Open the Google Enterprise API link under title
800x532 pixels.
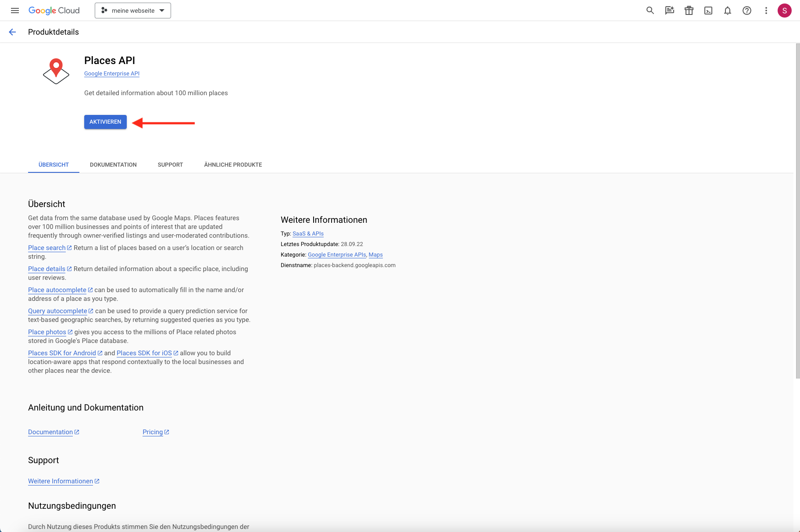[112, 74]
